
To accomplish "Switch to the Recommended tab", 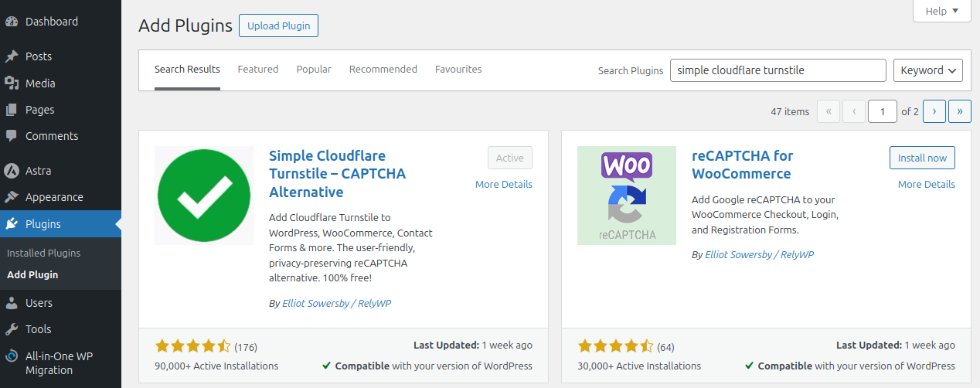I will point(383,70).
